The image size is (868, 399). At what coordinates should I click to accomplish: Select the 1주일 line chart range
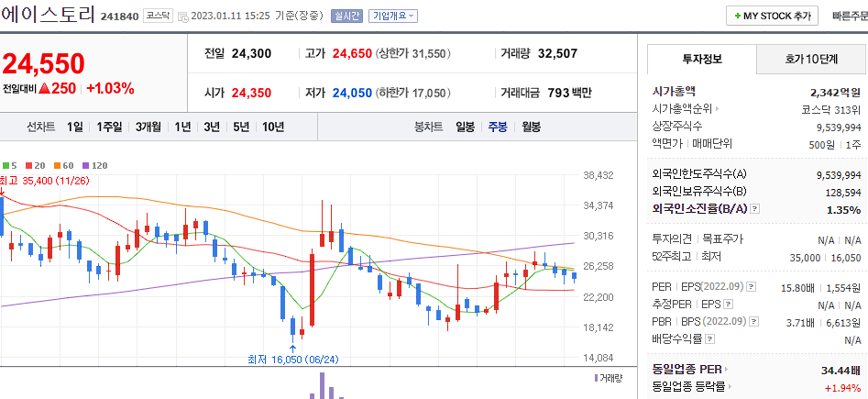pyautogui.click(x=109, y=127)
